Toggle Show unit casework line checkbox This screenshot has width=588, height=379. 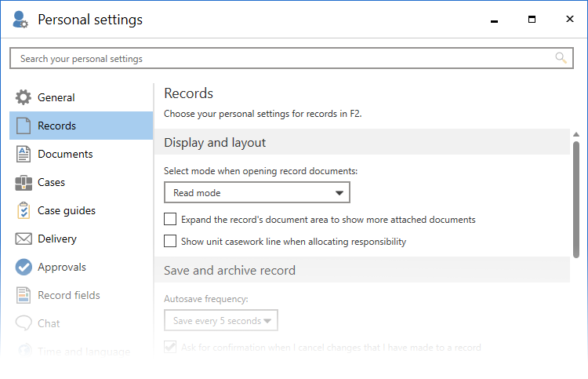point(170,242)
